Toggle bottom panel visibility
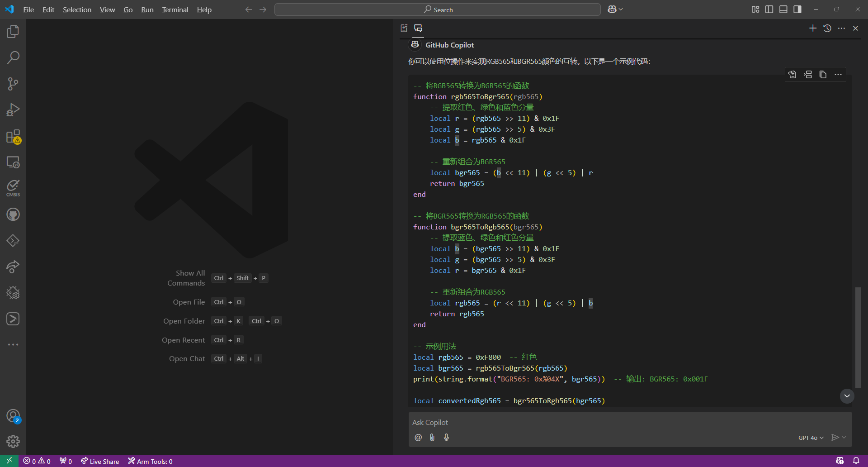868x467 pixels. [783, 10]
